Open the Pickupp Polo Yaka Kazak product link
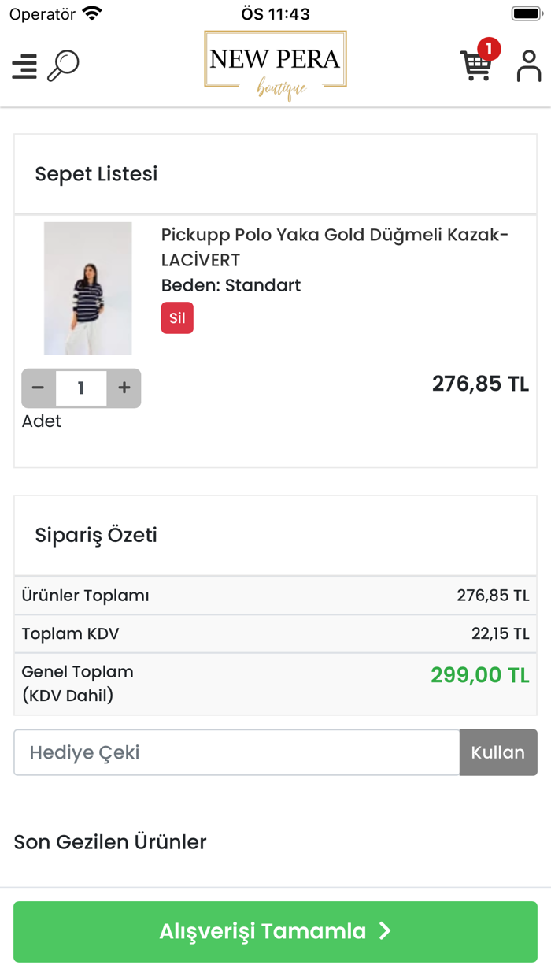The height and width of the screenshot is (980, 551). point(335,247)
